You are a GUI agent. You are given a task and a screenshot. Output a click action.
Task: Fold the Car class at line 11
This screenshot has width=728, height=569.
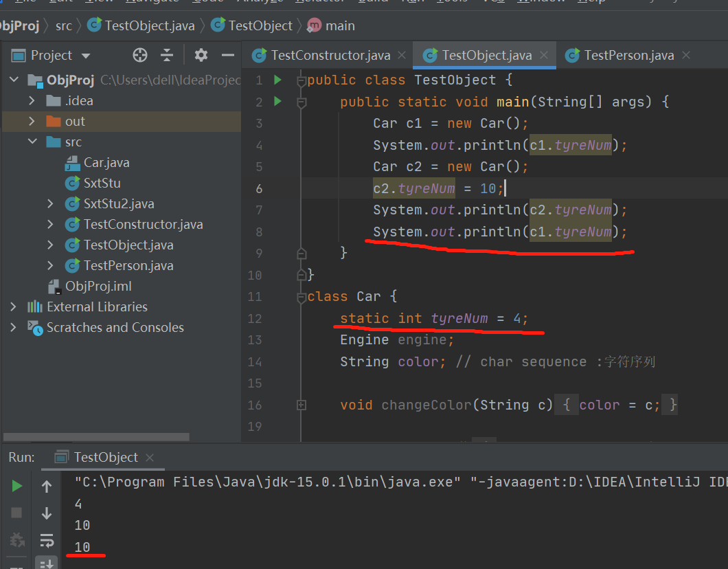coord(302,298)
